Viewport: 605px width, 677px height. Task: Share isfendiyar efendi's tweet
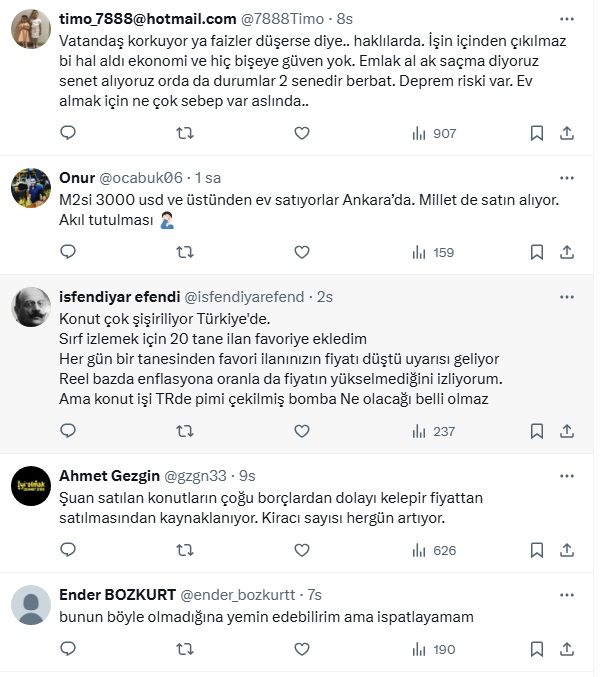pos(566,431)
